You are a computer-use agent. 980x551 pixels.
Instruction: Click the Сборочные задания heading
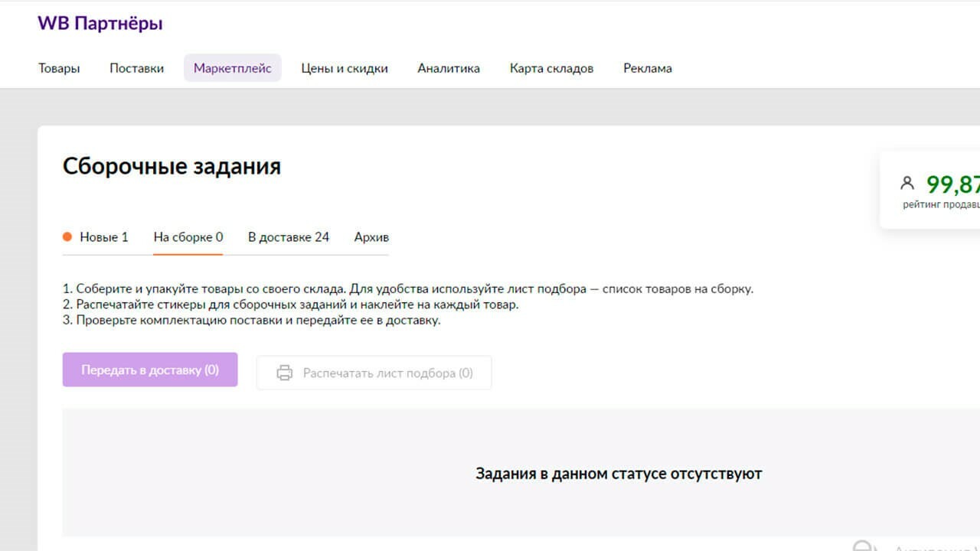pos(171,166)
